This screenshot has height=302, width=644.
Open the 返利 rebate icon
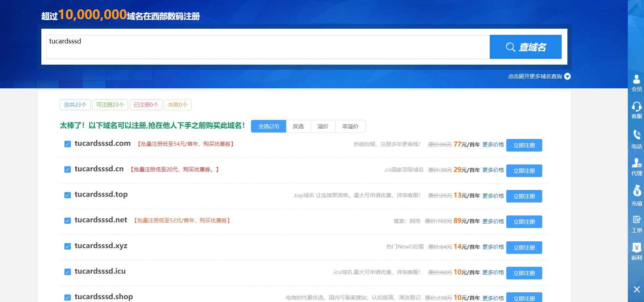(x=636, y=248)
